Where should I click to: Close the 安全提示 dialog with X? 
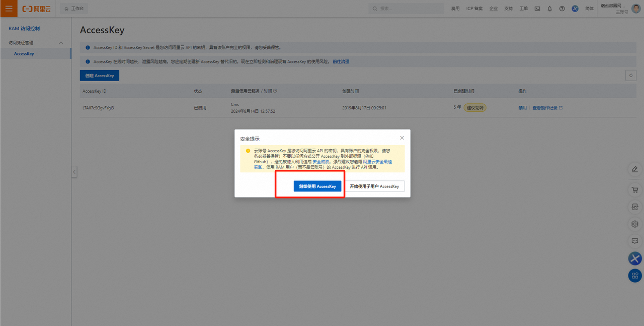pos(401,138)
